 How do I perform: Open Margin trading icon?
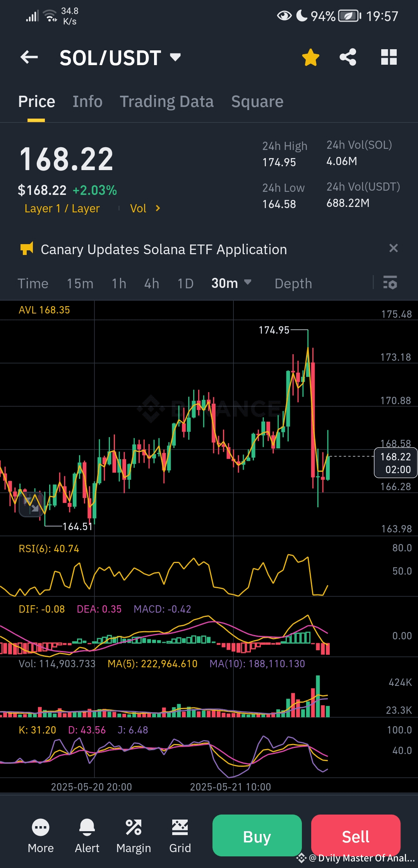[134, 836]
